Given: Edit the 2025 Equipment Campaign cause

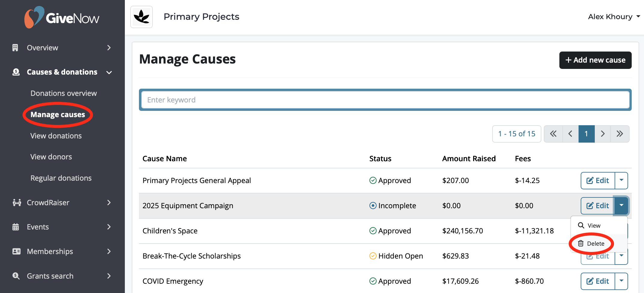Looking at the screenshot, I should tap(598, 206).
